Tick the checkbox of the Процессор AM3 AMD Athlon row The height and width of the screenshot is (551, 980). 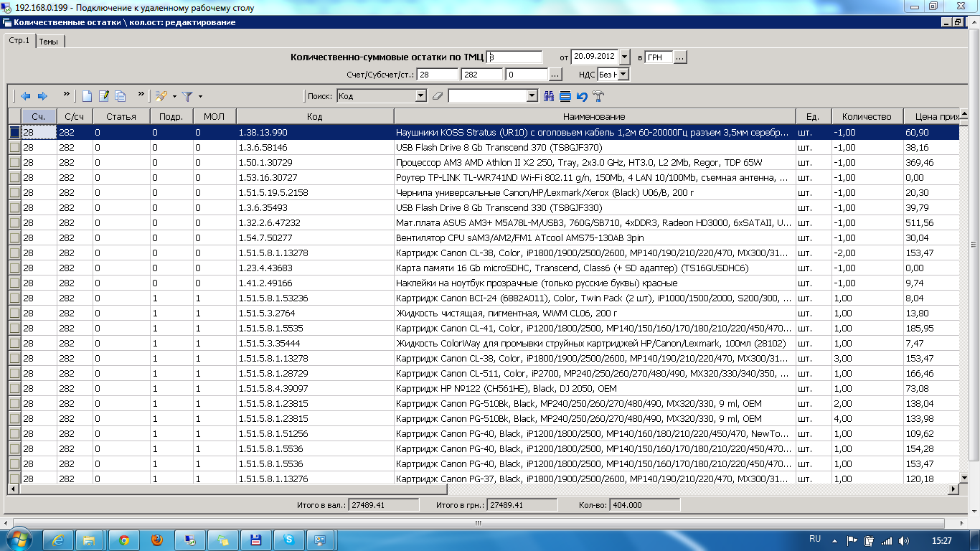pyautogui.click(x=14, y=162)
